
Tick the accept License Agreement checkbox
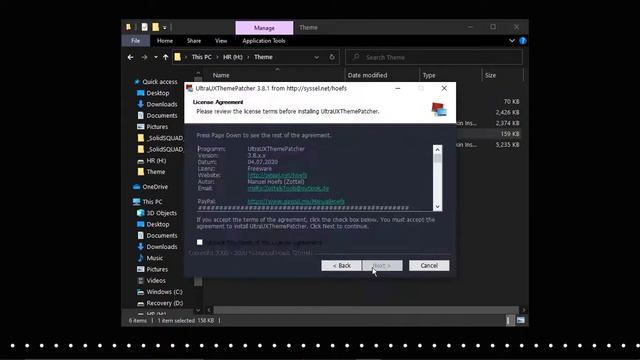200,242
